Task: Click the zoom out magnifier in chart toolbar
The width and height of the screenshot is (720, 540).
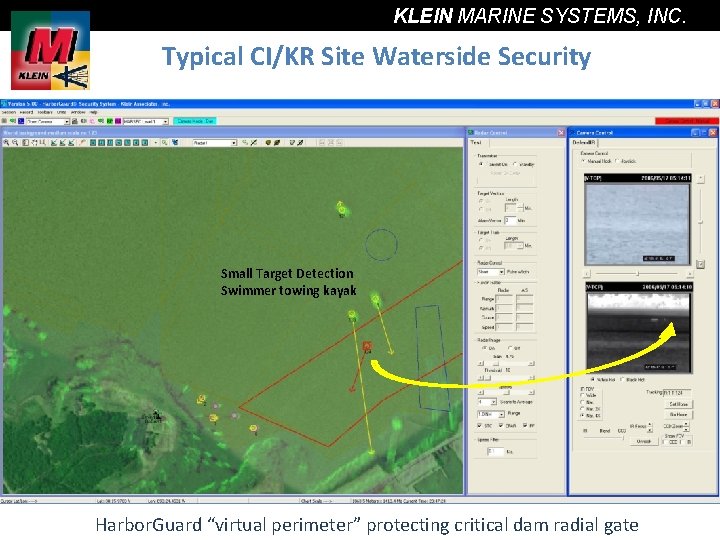Action: pyautogui.click(x=15, y=143)
